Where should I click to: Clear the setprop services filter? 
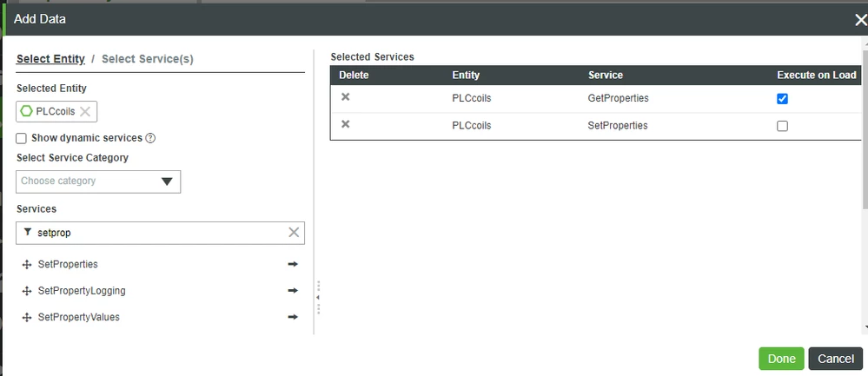(x=294, y=233)
